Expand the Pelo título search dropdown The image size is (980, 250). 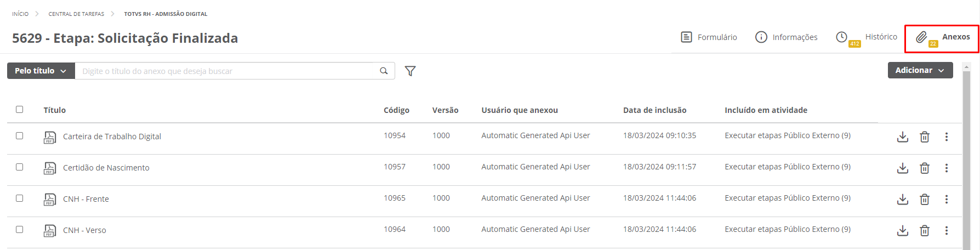(x=41, y=71)
